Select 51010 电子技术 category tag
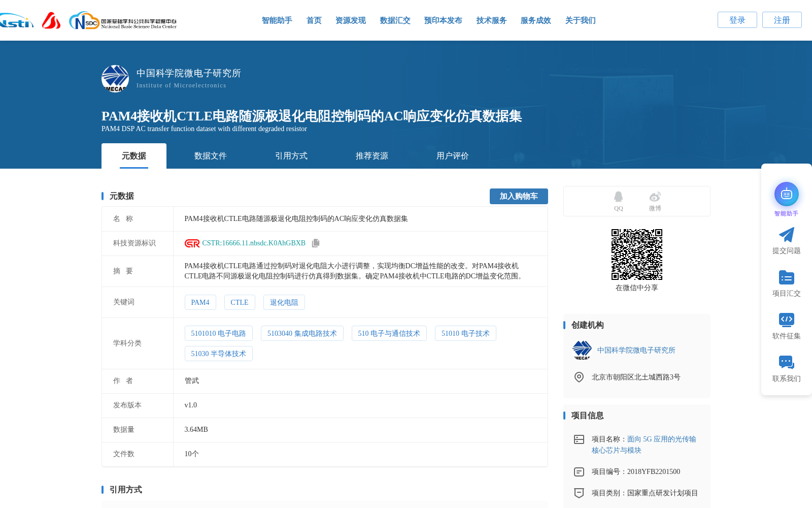The height and width of the screenshot is (508, 812). pyautogui.click(x=466, y=333)
